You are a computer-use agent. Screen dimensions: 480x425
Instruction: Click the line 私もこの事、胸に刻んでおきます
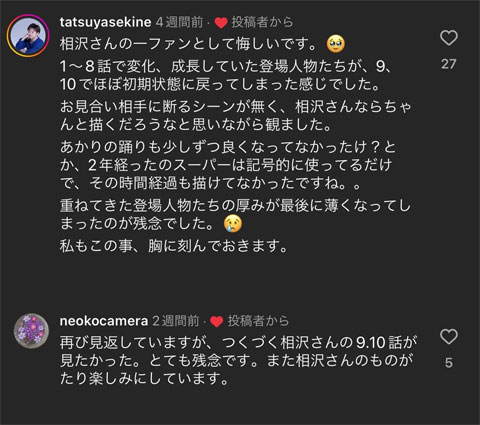coord(174,247)
